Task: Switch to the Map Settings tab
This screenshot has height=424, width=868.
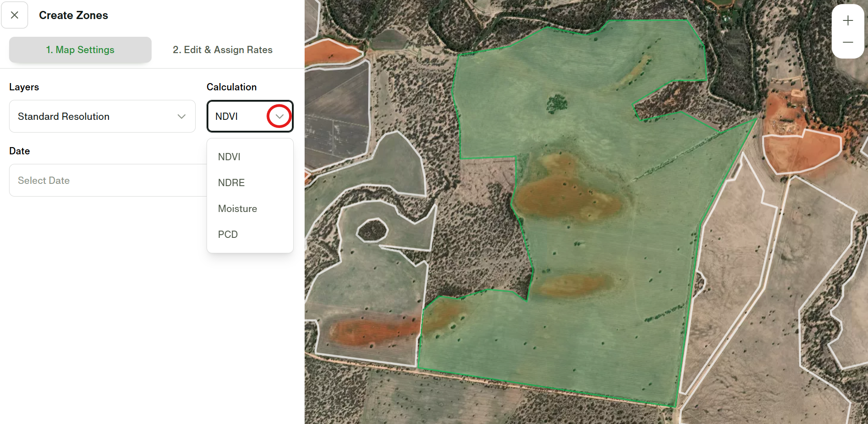Action: click(x=80, y=50)
